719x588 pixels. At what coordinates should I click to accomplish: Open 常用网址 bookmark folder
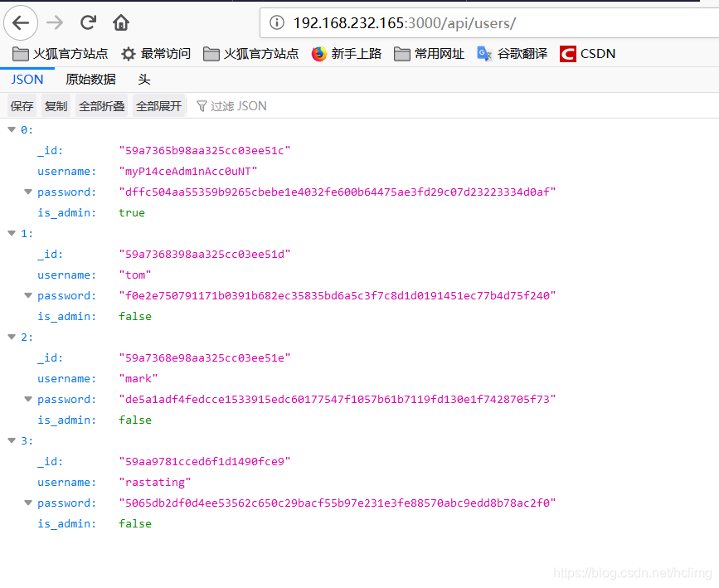[429, 54]
